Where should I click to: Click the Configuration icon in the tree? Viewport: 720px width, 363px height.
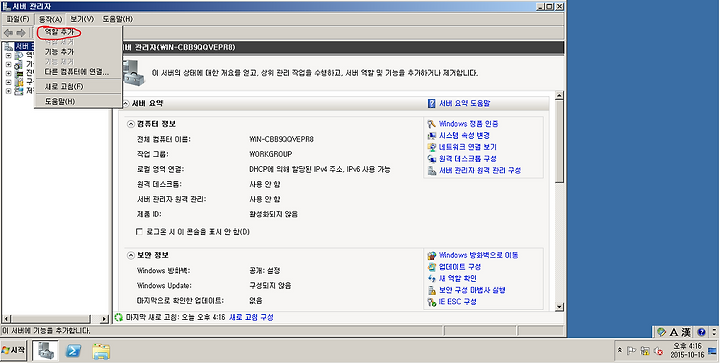(x=19, y=82)
